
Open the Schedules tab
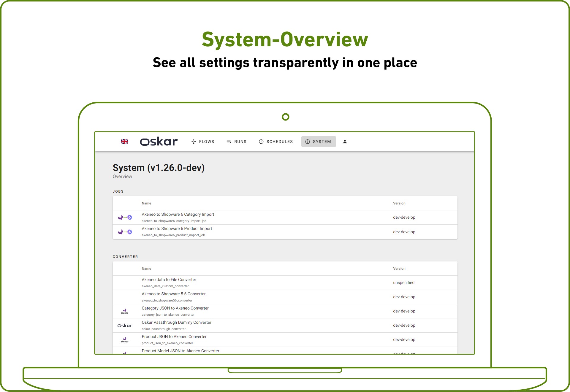click(x=276, y=142)
